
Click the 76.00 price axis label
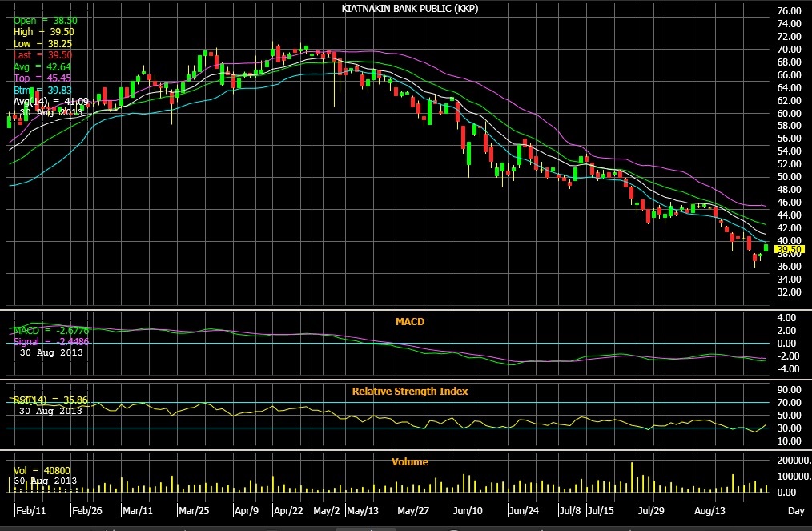pos(790,11)
